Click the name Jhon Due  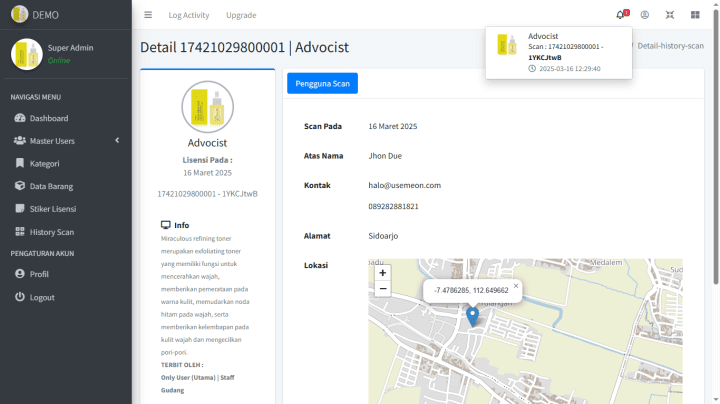point(385,156)
